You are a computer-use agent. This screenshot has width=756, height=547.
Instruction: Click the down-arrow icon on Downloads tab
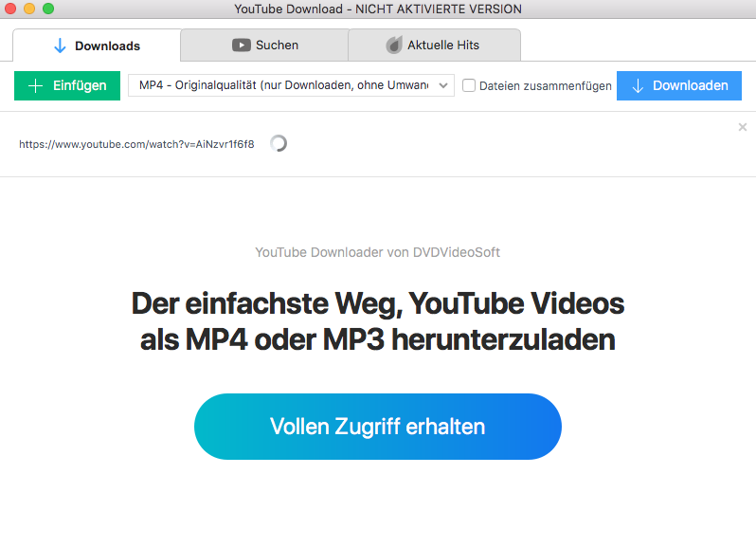point(60,46)
